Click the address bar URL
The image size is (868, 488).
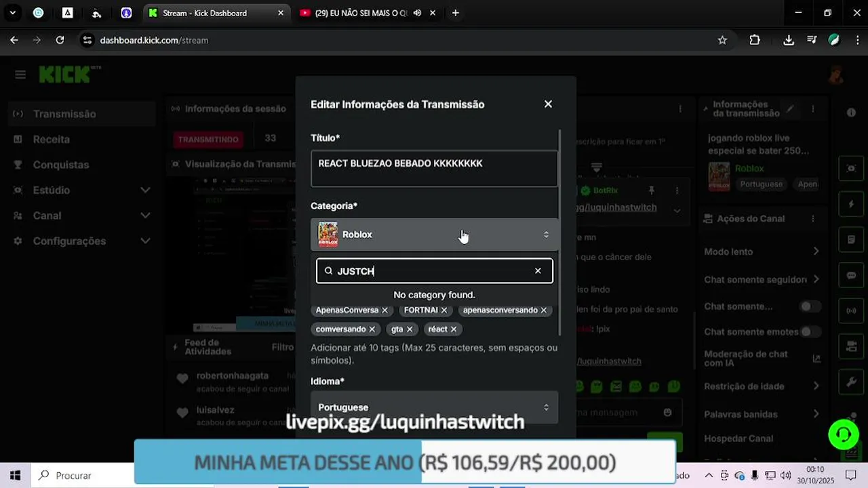tap(154, 40)
